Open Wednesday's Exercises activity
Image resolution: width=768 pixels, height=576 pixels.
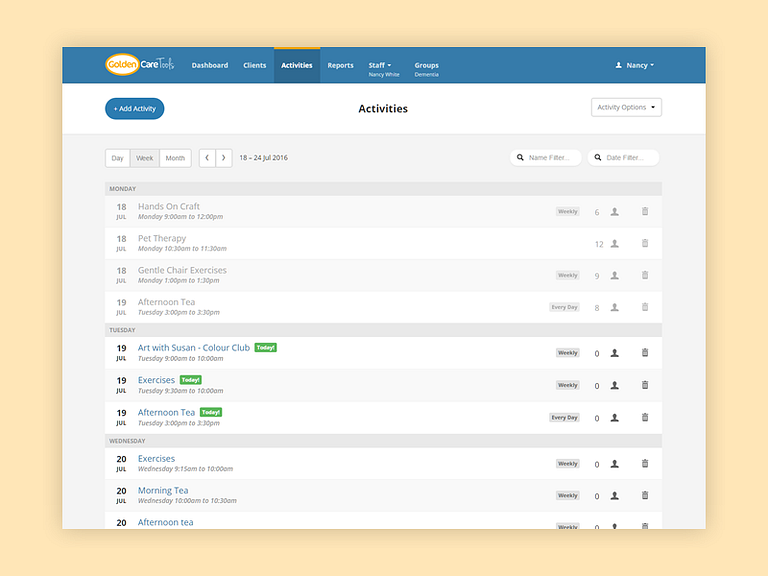(x=156, y=458)
